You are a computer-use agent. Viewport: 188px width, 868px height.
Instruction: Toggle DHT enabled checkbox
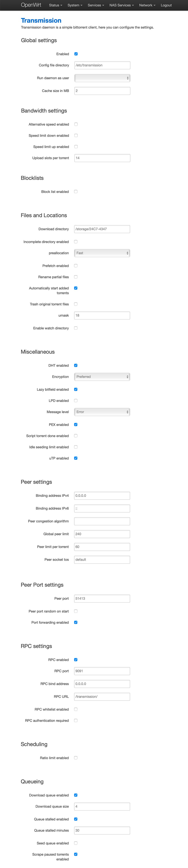(x=76, y=365)
